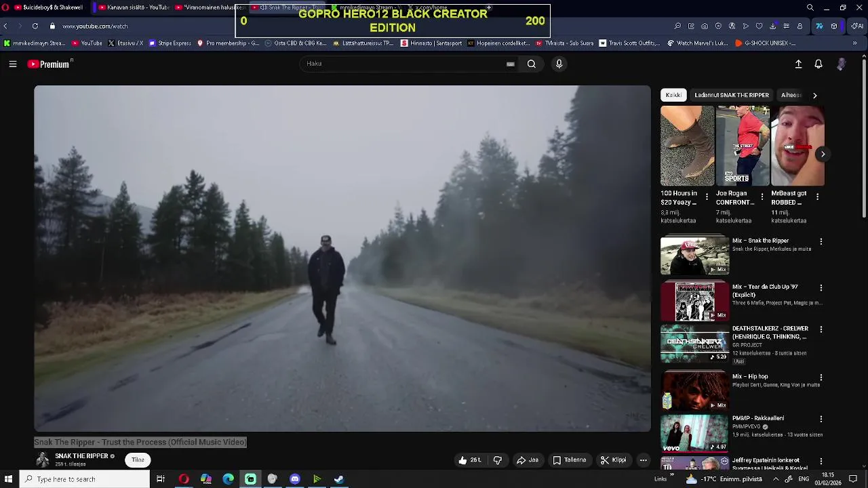Show more filter chips arrow
The image size is (868, 488).
(x=814, y=96)
